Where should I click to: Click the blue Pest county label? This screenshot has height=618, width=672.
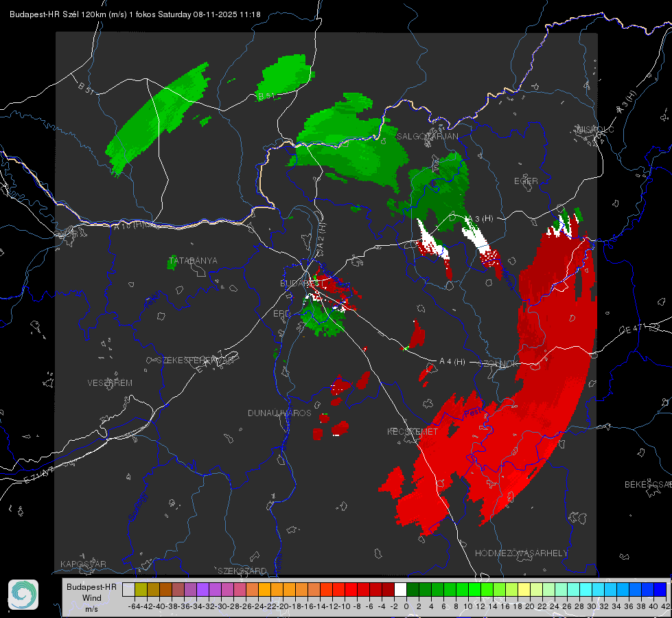point(472,413)
